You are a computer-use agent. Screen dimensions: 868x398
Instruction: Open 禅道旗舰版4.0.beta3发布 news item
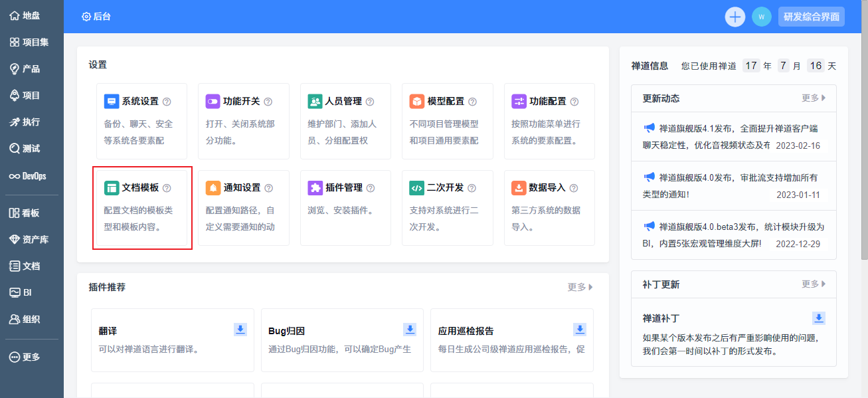coord(733,235)
